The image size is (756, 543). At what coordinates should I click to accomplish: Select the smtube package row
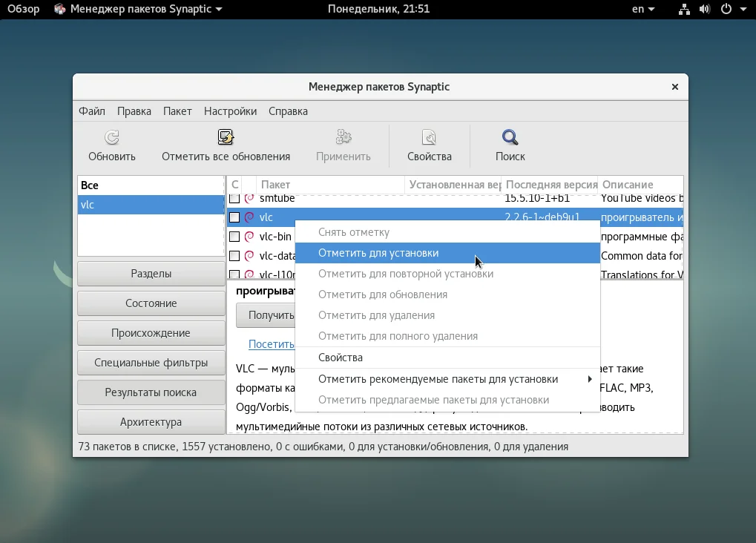coord(455,198)
